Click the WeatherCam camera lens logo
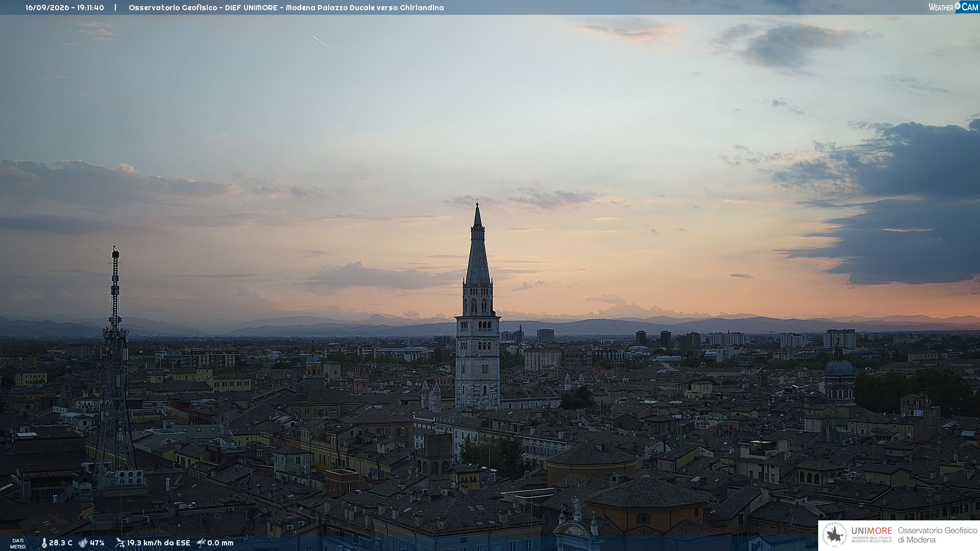 (958, 7)
